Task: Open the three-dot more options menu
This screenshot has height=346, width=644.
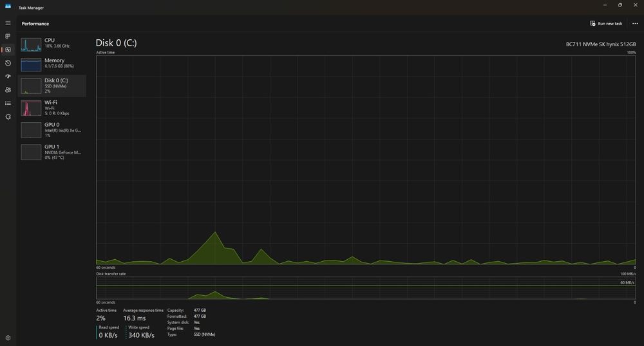Action: coord(635,23)
